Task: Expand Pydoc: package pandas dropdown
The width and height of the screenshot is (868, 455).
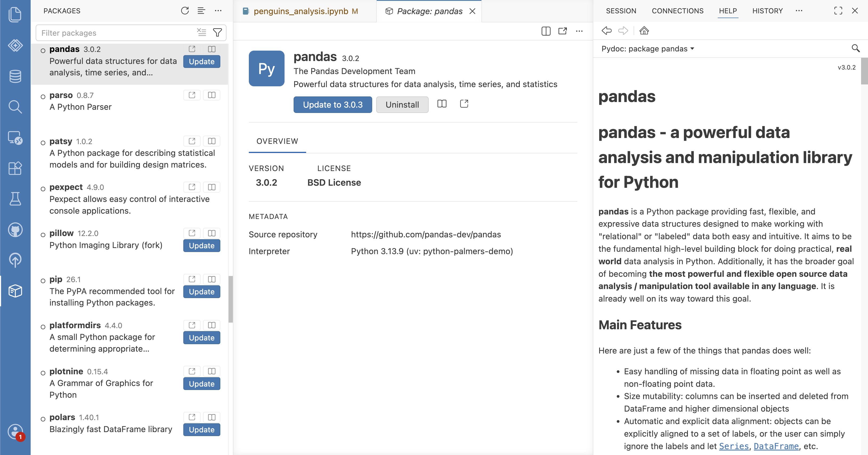Action: (648, 48)
